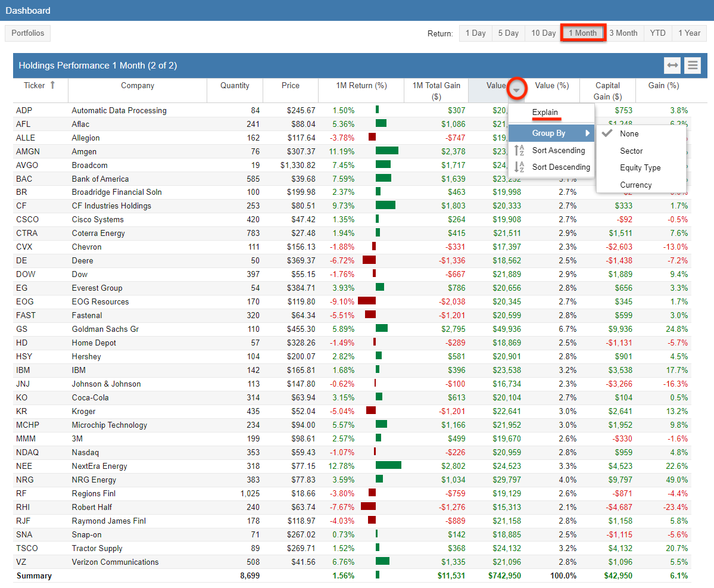Click NextEra Energy's 12.78% return
The width and height of the screenshot is (714, 588).
[342, 466]
